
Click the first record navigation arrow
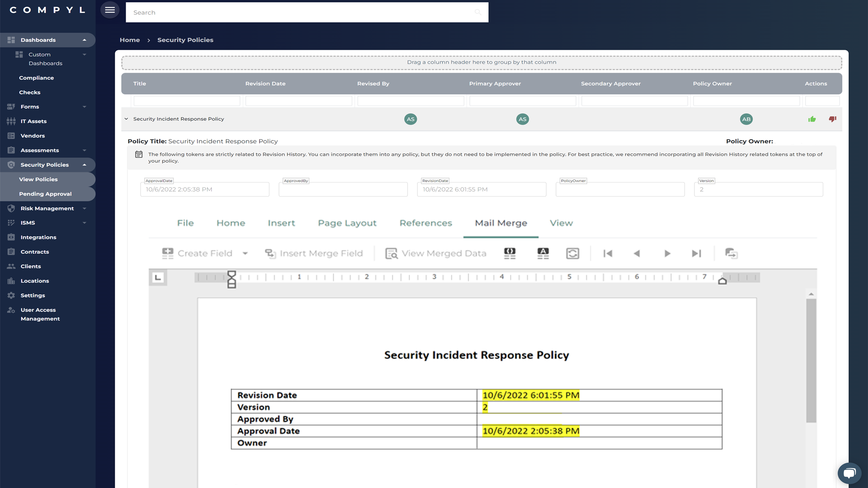click(608, 253)
